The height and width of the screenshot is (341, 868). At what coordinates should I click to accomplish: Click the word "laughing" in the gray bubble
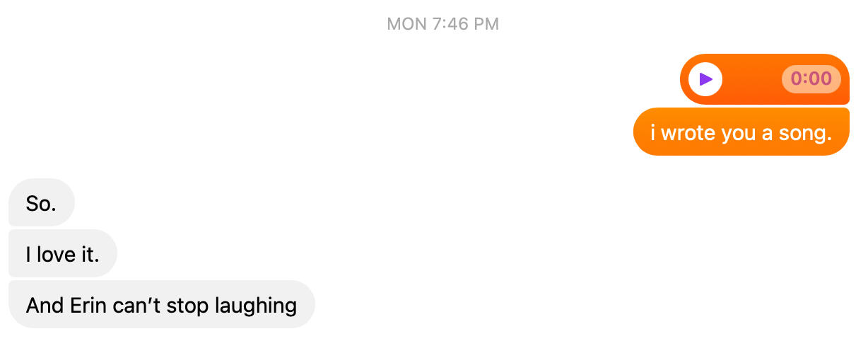(x=256, y=306)
